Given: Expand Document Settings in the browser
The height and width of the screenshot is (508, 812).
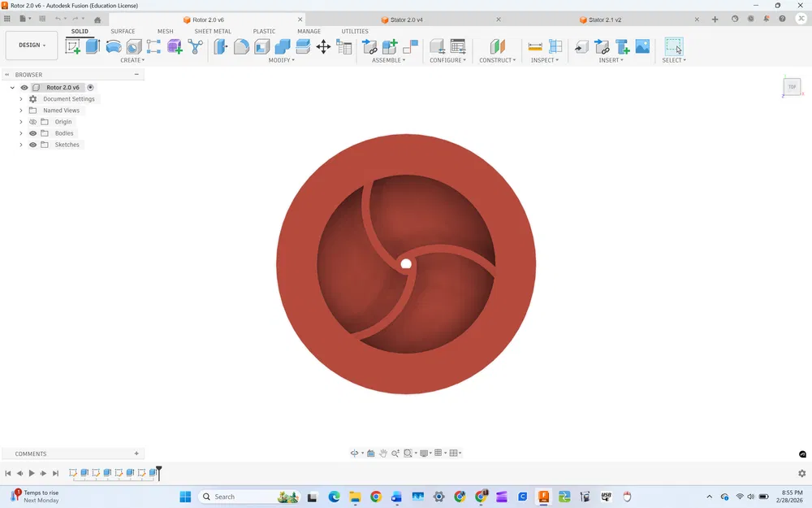Looking at the screenshot, I should (x=21, y=99).
